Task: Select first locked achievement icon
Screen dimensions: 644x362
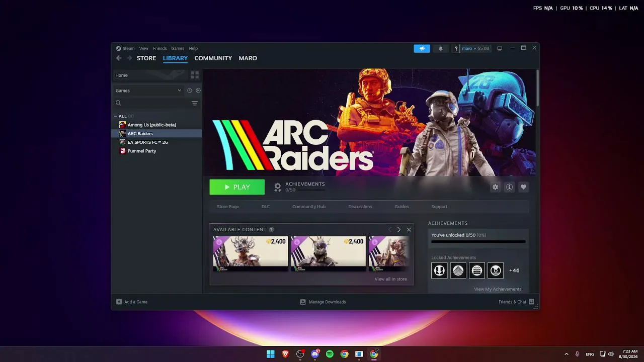Action: (439, 270)
